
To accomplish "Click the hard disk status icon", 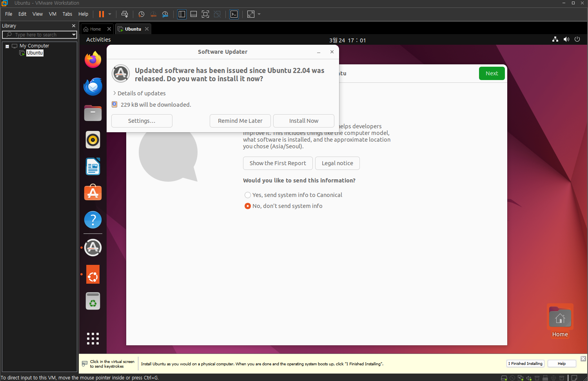I will 504,378.
